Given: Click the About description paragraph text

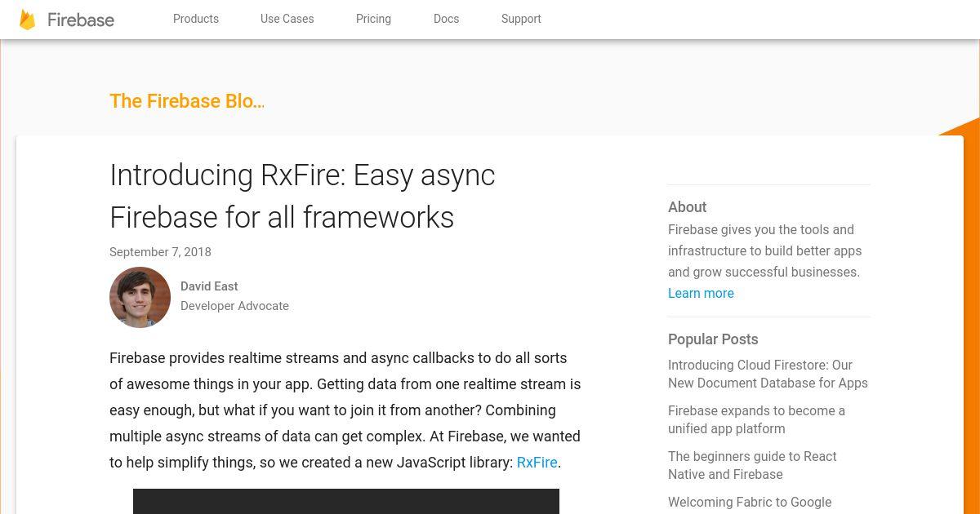Looking at the screenshot, I should (764, 251).
